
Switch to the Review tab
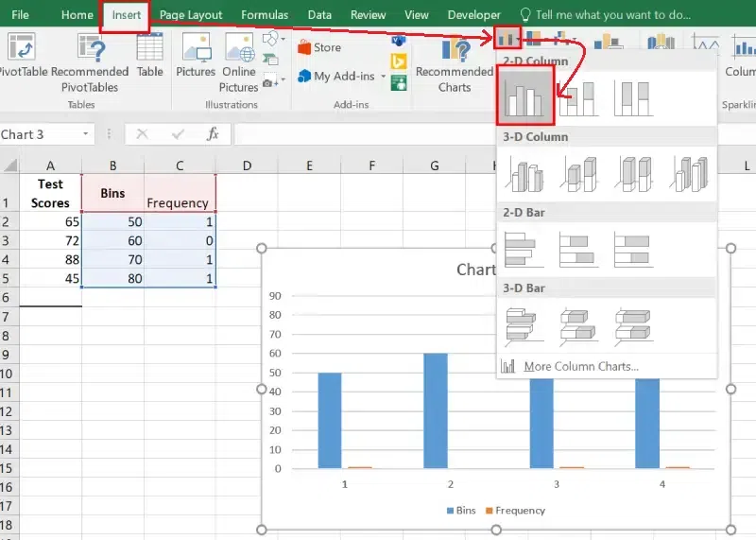(368, 15)
